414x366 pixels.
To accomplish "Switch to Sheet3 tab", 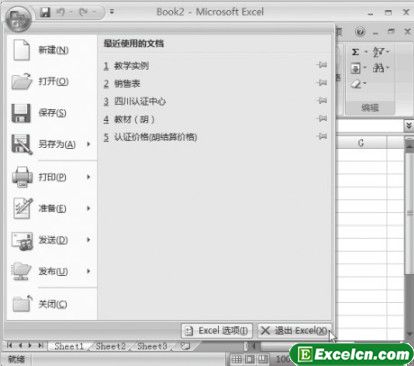I will tap(152, 346).
